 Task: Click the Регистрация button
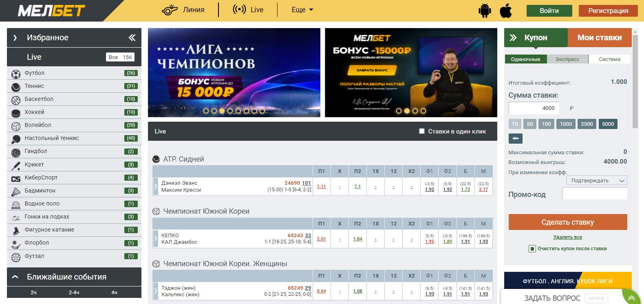pyautogui.click(x=608, y=11)
